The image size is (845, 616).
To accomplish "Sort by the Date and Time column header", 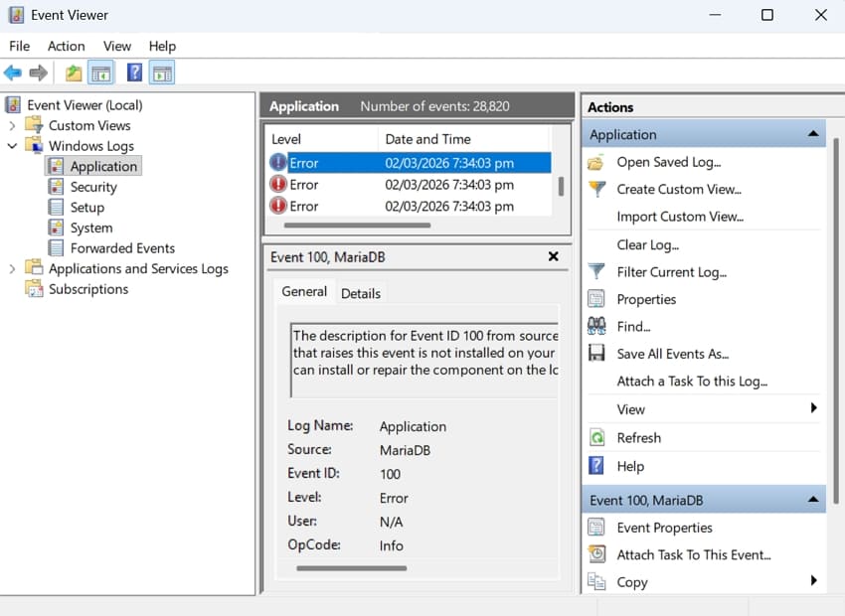I will point(464,139).
